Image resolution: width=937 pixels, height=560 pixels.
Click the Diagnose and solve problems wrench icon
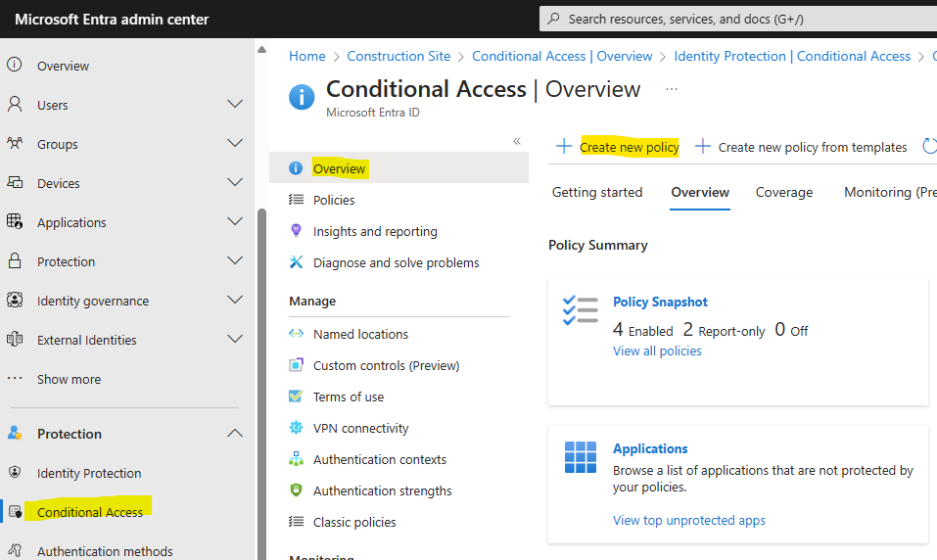coord(296,261)
